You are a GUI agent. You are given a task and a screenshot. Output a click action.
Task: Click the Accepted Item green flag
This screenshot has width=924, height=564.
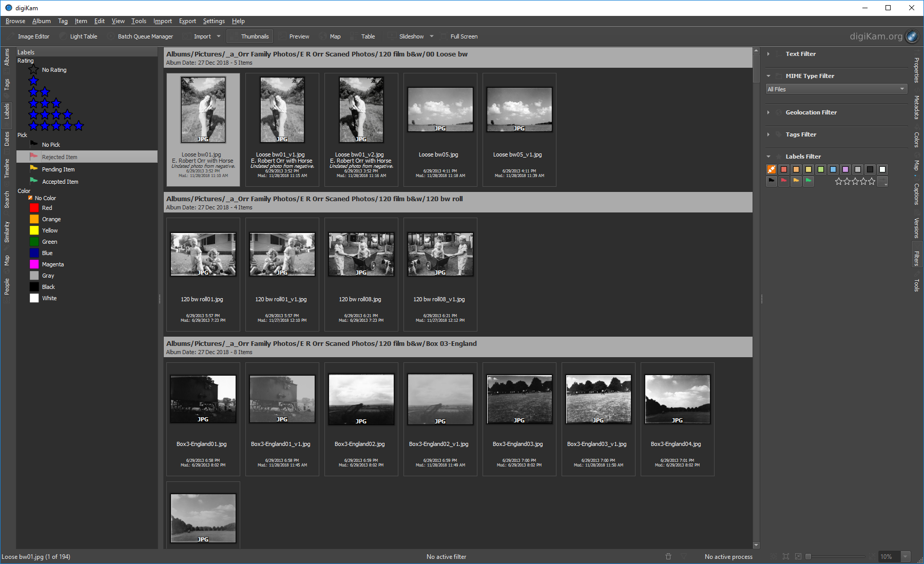34,182
